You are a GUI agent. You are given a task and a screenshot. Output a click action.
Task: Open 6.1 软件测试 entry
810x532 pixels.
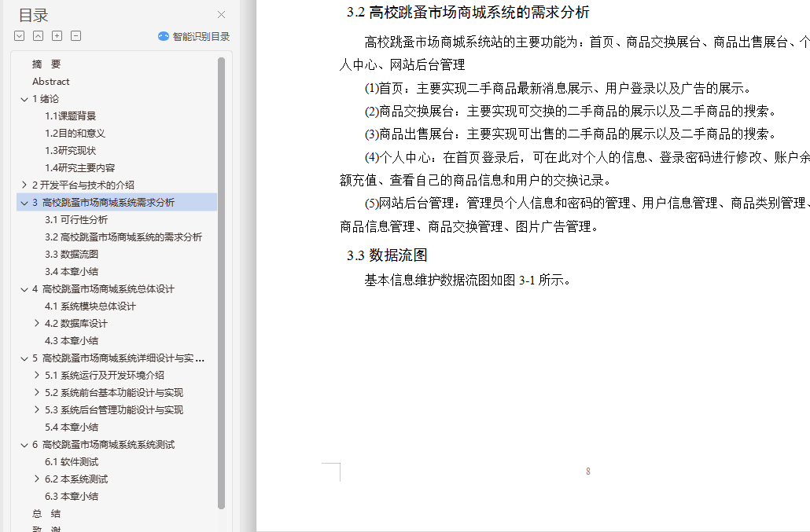tap(72, 462)
